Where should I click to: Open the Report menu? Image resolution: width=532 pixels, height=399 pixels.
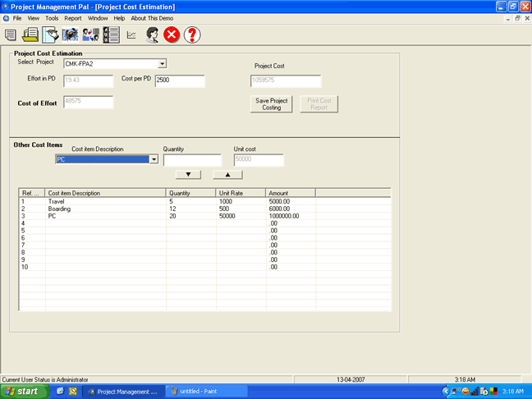(73, 17)
